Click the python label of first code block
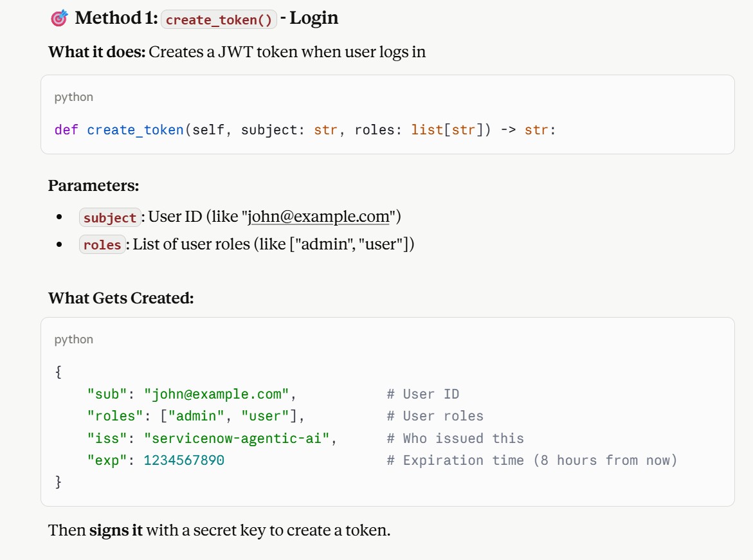Screen dimensions: 753x560 [x=73, y=97]
